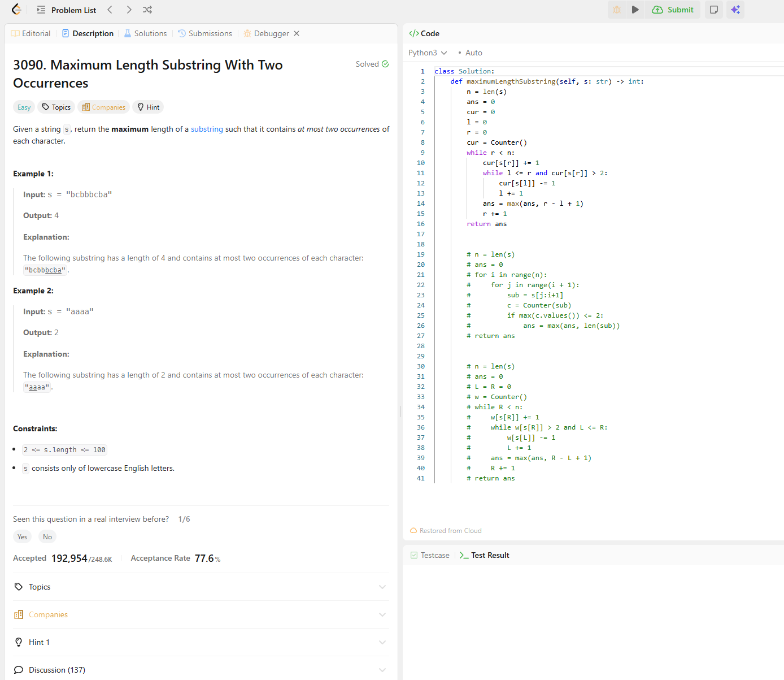Screen dimensions: 784x680
Task: Expand the Discussion (137) section
Action: [201, 670]
